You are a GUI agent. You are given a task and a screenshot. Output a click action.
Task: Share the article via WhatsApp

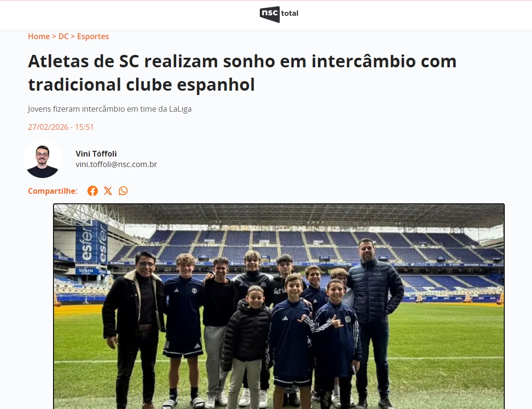click(123, 191)
